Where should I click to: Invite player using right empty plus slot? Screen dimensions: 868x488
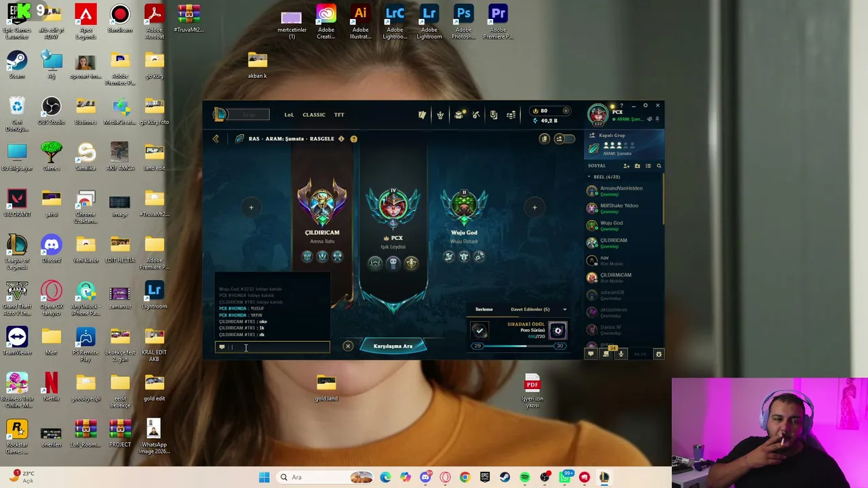(x=534, y=207)
